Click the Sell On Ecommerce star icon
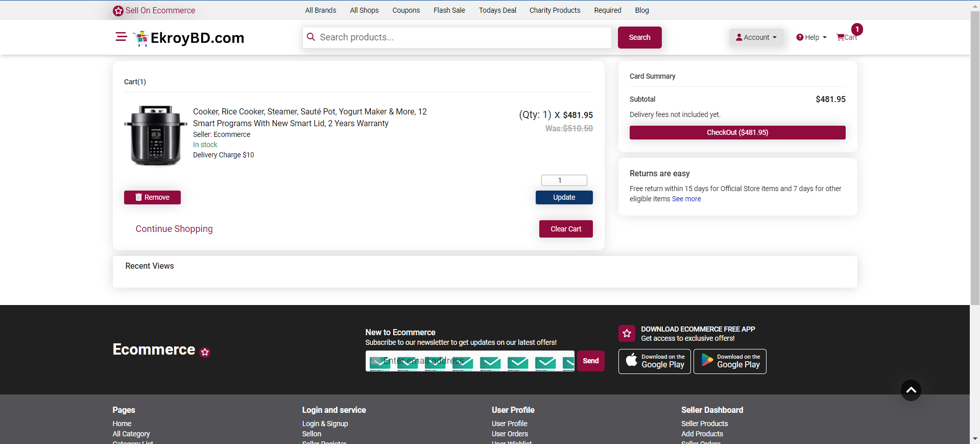 [118, 11]
